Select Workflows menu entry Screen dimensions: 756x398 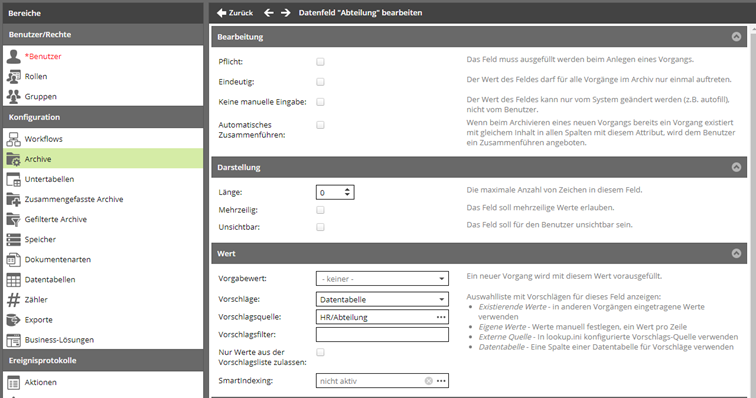pos(43,139)
